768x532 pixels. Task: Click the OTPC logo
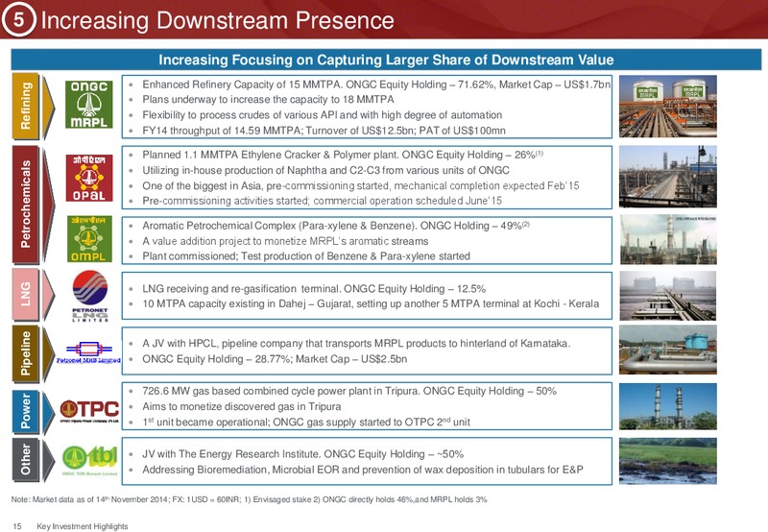89,411
